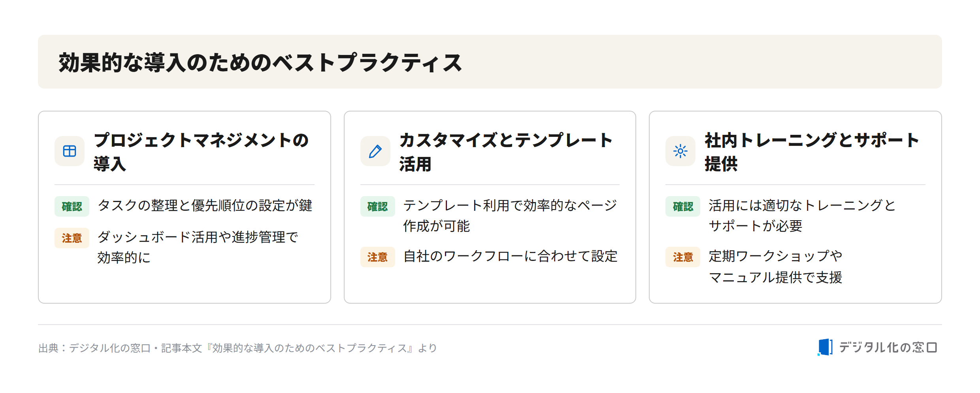Click the source citation text 出典
The height and width of the screenshot is (393, 980).
(x=237, y=348)
